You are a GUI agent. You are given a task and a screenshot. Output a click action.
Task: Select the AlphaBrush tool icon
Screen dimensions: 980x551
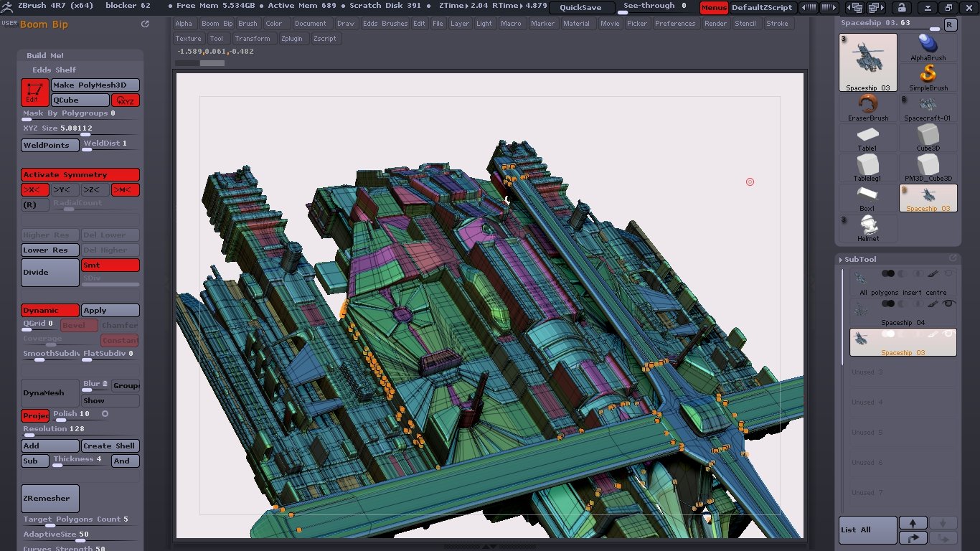pos(928,47)
